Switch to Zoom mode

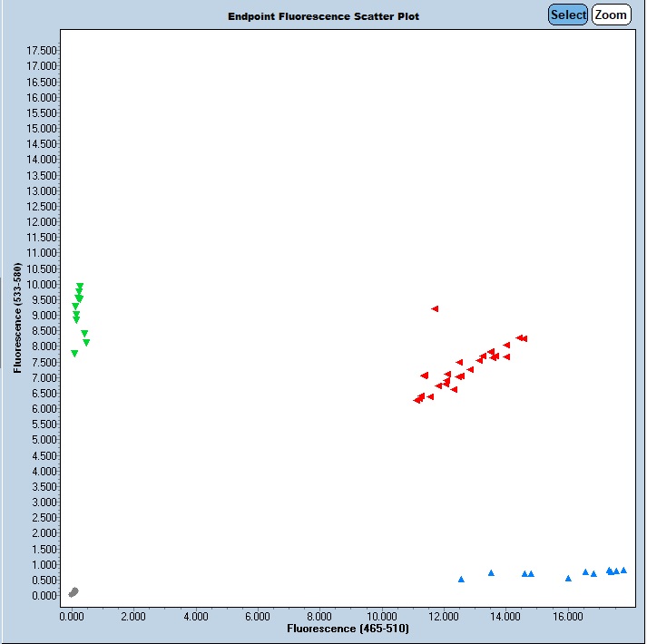[611, 15]
